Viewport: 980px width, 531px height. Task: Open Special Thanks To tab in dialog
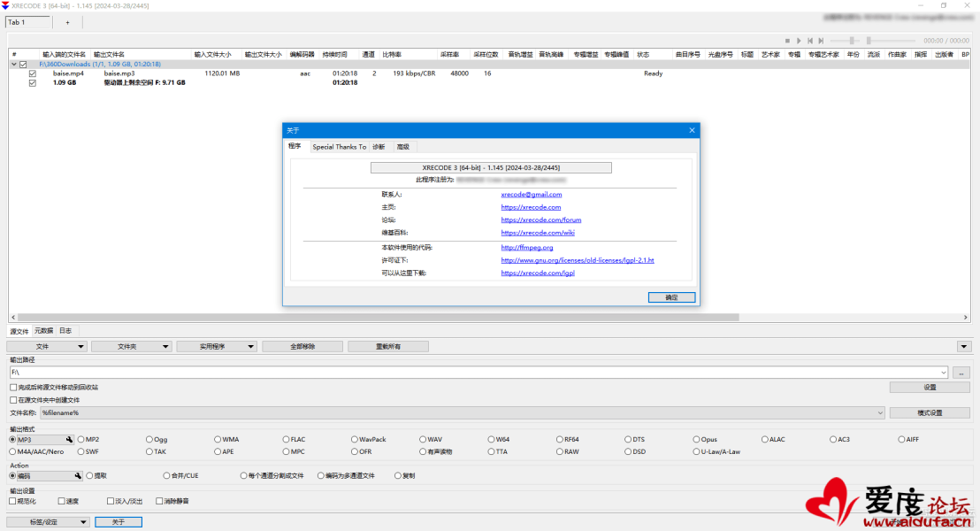340,147
